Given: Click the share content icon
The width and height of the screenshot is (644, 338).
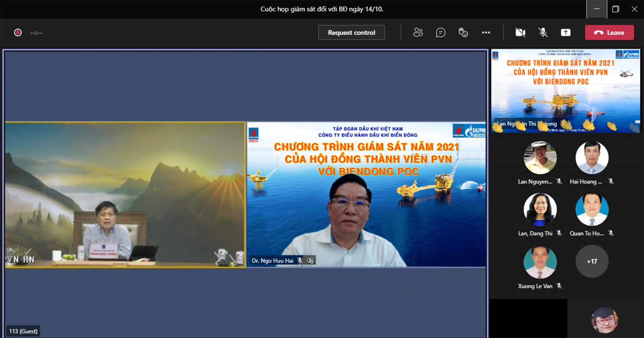Looking at the screenshot, I should point(565,33).
